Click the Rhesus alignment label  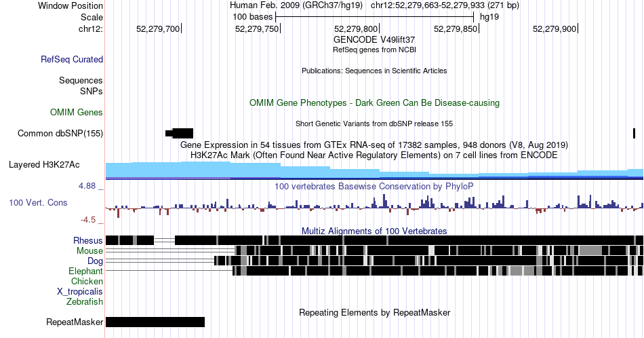(88, 240)
